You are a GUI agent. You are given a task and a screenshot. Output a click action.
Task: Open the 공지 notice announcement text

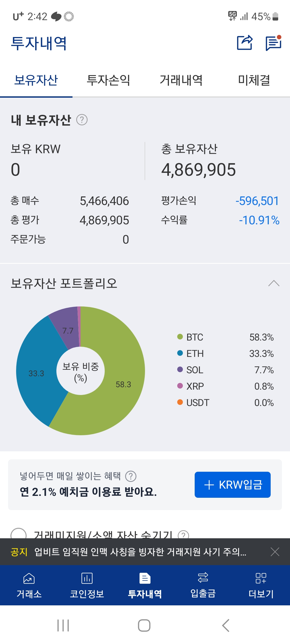140,552
